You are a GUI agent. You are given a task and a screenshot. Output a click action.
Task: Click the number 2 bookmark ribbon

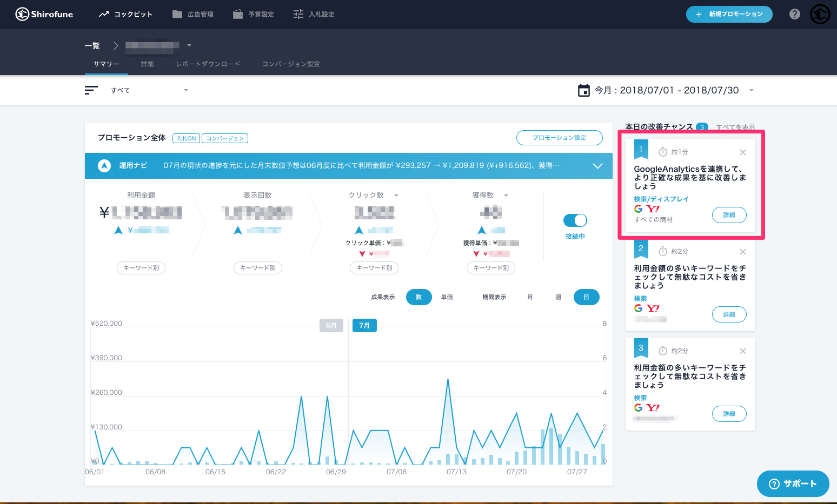641,249
